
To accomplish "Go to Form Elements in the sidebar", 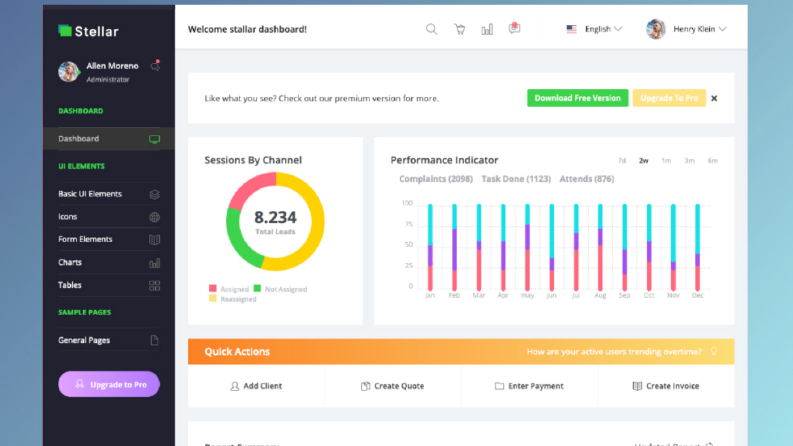I will [x=109, y=239].
